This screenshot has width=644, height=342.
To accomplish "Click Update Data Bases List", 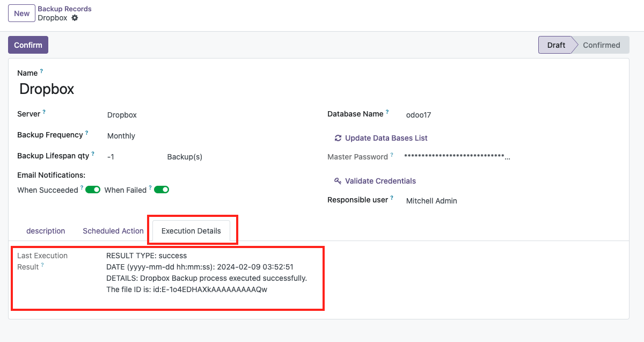I will tap(380, 138).
